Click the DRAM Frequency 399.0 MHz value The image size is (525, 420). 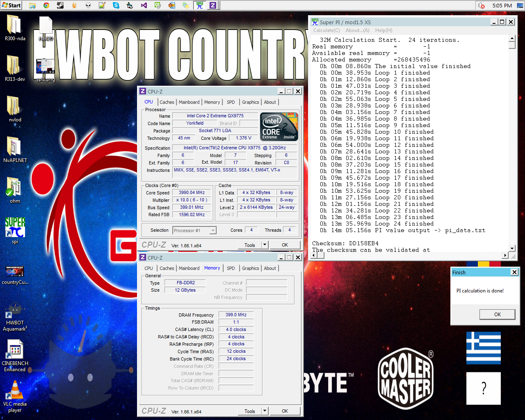point(236,315)
